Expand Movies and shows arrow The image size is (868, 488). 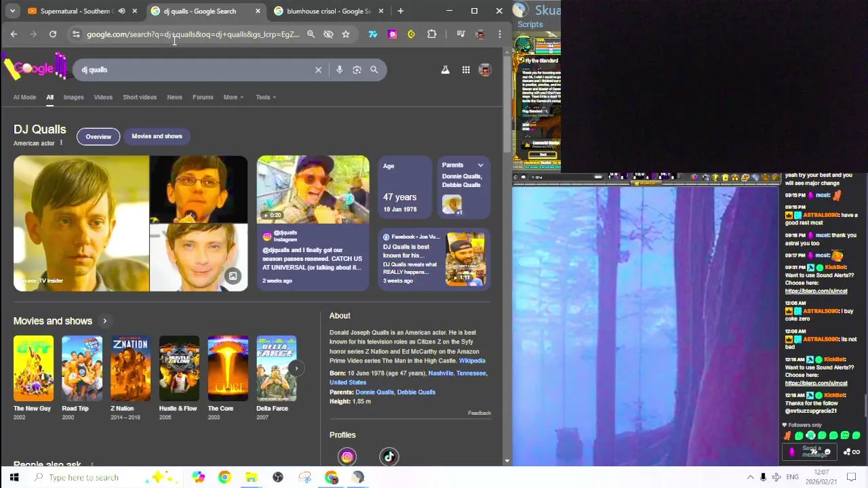104,321
